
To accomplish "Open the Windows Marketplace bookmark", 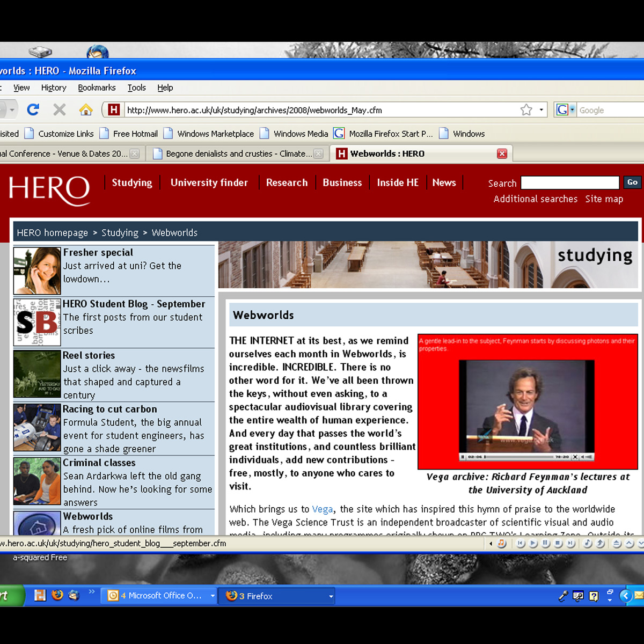I will click(x=209, y=134).
